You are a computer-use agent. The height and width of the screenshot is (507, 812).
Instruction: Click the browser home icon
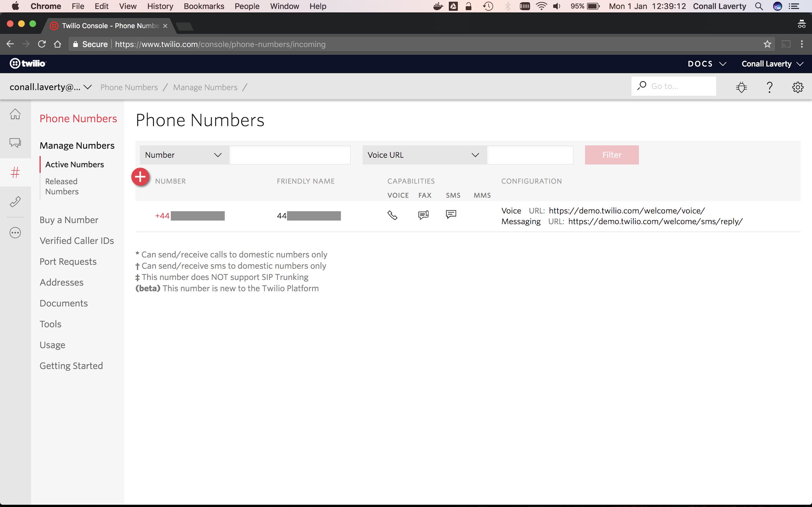(x=57, y=44)
